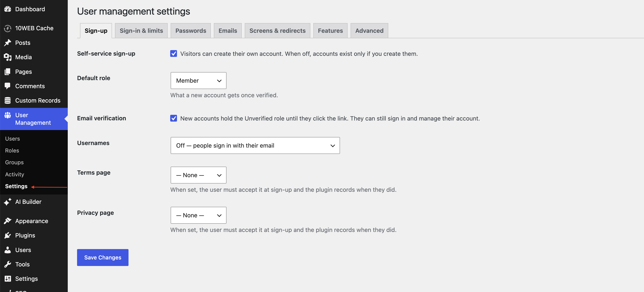Click the Appearance paintbrush icon

[8, 221]
